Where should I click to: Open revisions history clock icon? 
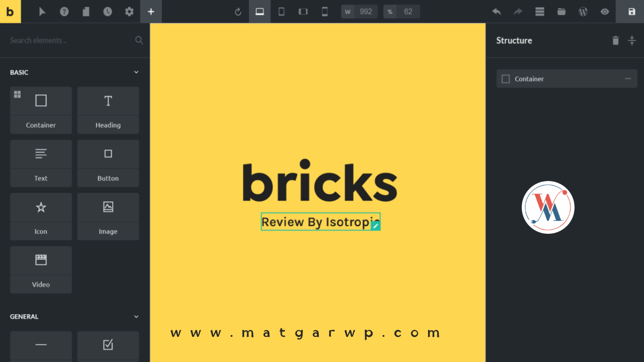[x=108, y=12]
